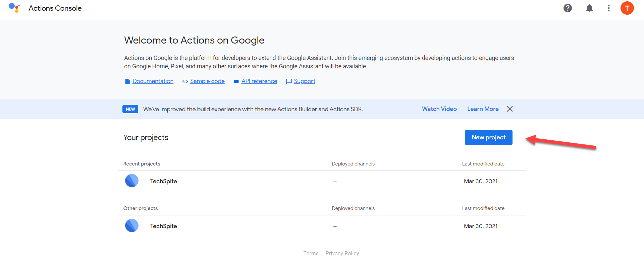
Task: Click the orange T account avatar
Action: (627, 8)
